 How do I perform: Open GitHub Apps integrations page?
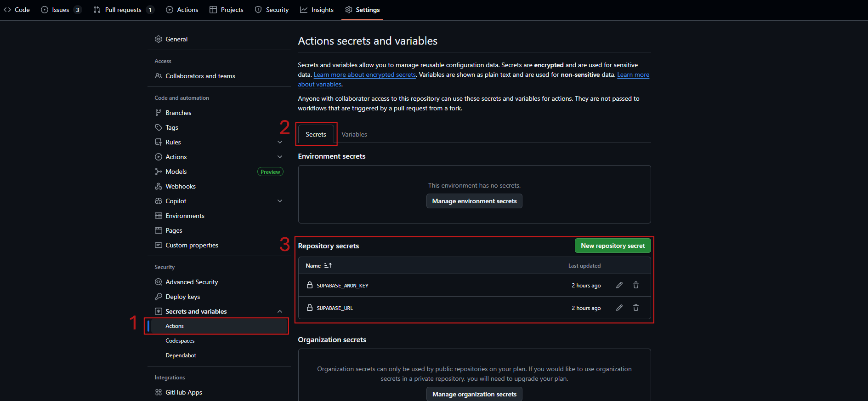click(x=184, y=392)
